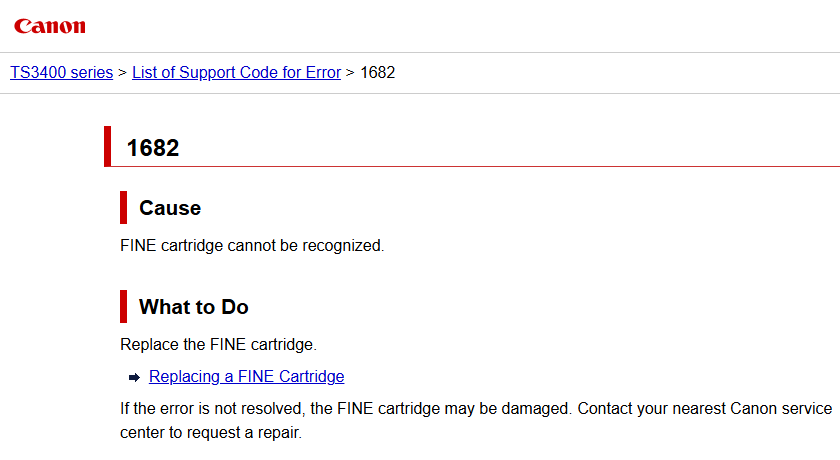Click the separator arrow after TS3400 series
This screenshot has width=840, height=460.
point(122,73)
